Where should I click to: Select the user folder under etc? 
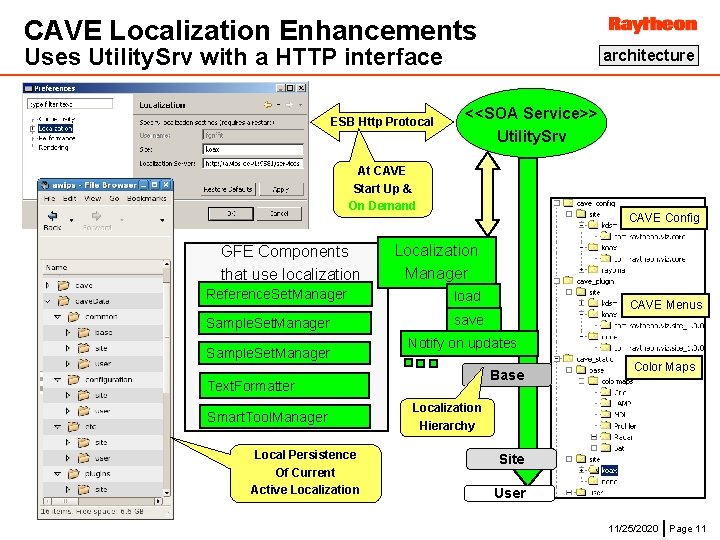tap(103, 458)
